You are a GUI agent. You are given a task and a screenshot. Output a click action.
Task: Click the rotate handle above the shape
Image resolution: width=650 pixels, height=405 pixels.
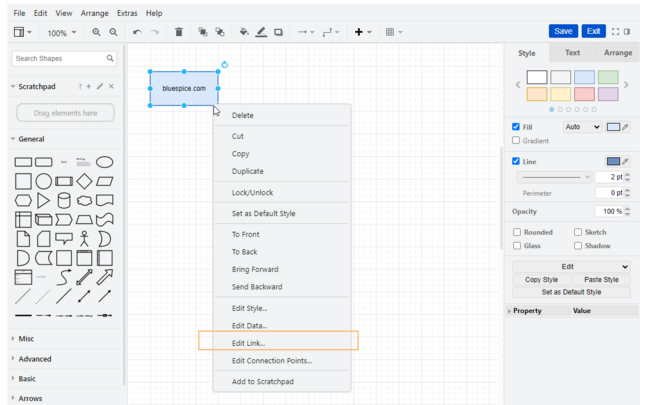pyautogui.click(x=224, y=65)
